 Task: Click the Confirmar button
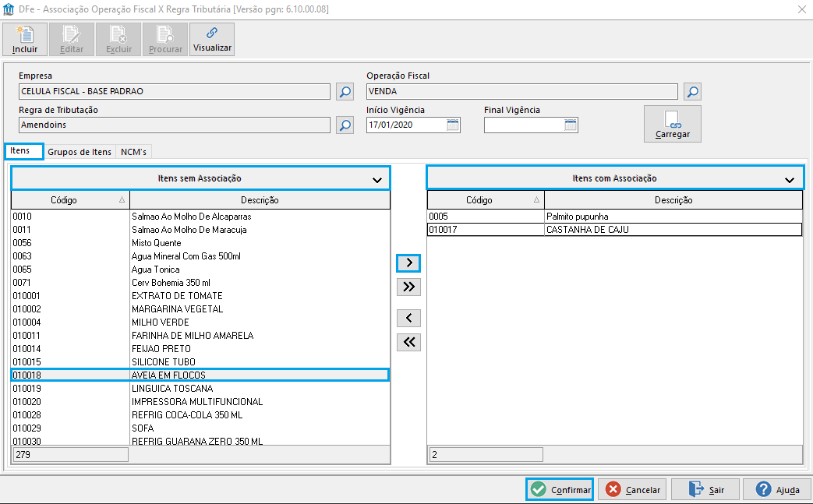560,489
